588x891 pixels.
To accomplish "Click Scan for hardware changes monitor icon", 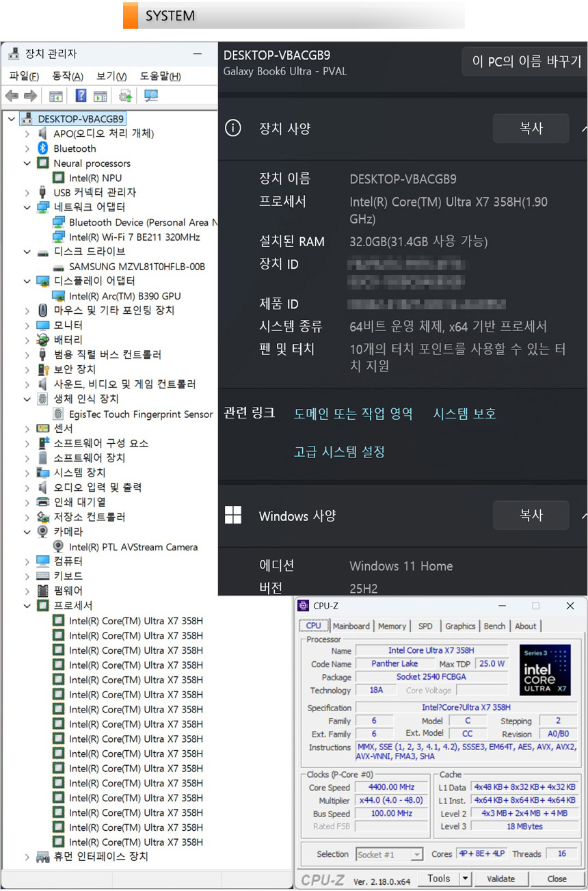I will (x=151, y=96).
